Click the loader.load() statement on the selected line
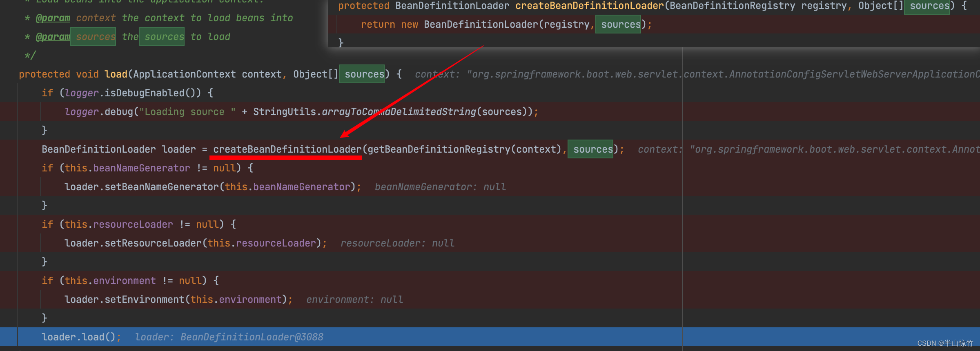 81,337
